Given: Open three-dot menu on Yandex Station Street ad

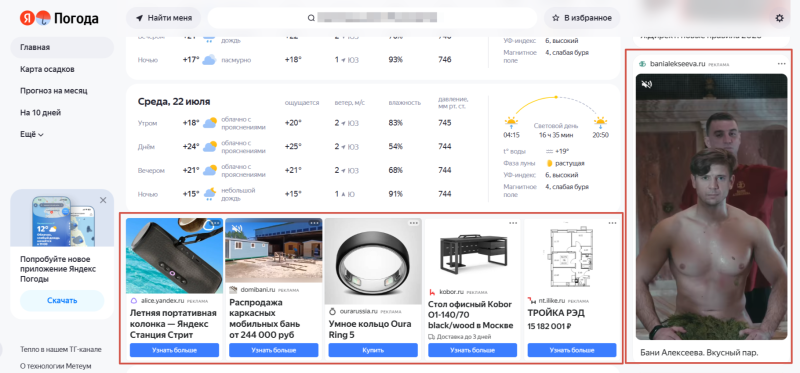Looking at the screenshot, I should click(x=215, y=223).
